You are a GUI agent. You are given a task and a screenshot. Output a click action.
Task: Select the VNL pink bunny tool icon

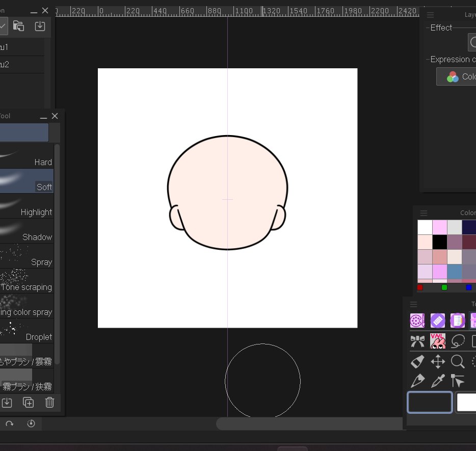437,341
